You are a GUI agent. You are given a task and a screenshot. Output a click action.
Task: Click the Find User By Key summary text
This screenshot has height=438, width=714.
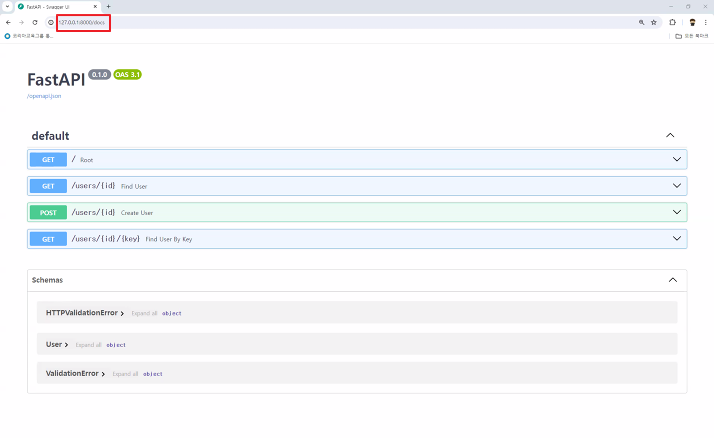(x=169, y=239)
